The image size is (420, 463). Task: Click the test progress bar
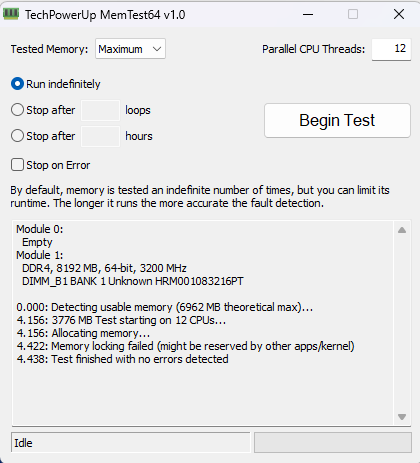click(x=333, y=442)
